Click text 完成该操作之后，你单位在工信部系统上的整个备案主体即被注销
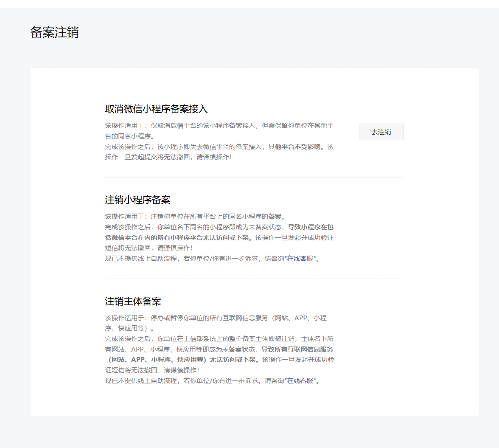 [x=199, y=339]
